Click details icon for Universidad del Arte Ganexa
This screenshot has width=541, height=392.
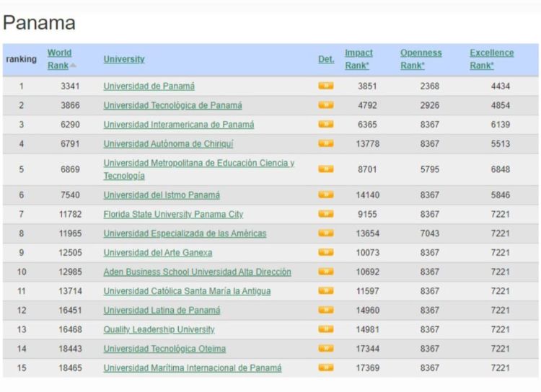coord(326,253)
